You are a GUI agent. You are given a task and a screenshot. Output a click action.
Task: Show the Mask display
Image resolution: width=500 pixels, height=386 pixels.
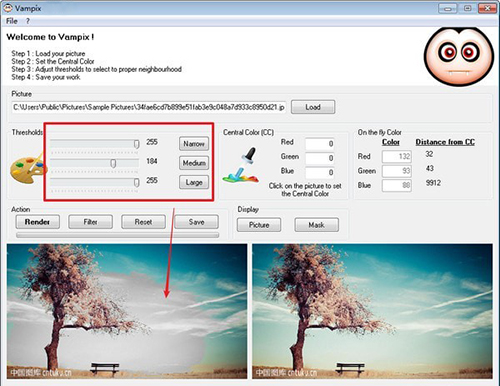click(x=317, y=225)
